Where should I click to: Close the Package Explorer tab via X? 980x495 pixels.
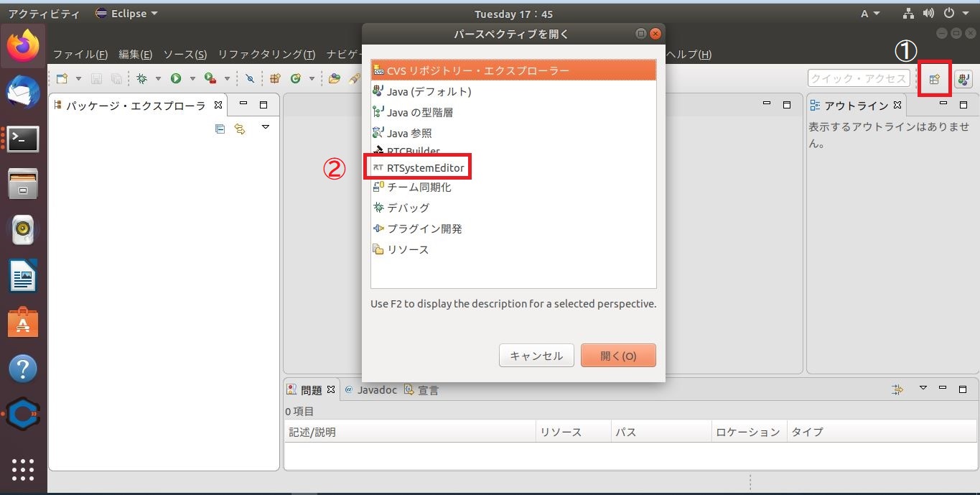pos(218,105)
